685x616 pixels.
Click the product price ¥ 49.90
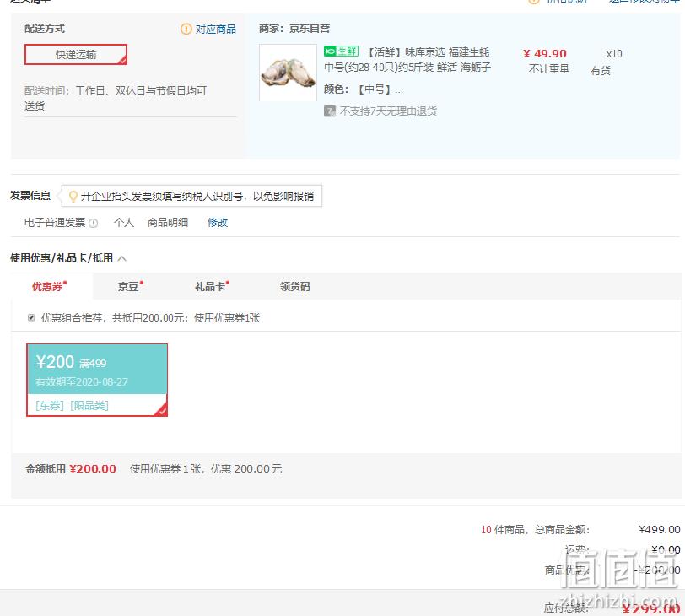click(x=545, y=54)
